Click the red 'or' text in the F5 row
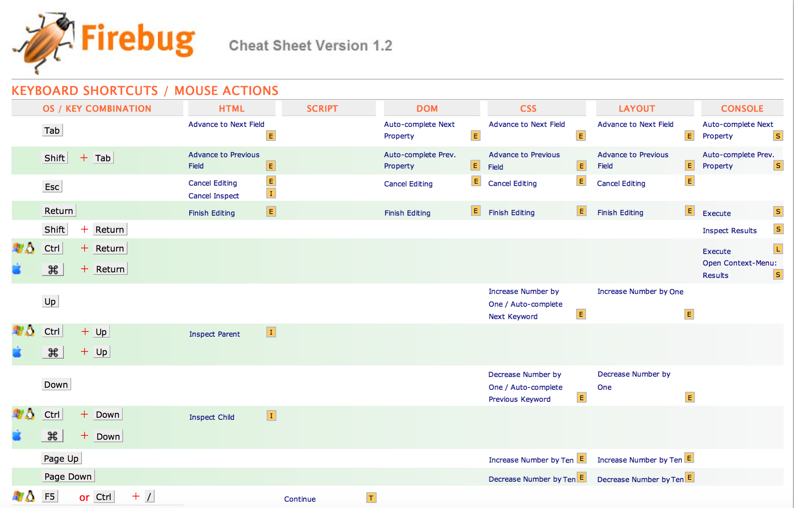Image resolution: width=794 pixels, height=508 pixels. 84,497
